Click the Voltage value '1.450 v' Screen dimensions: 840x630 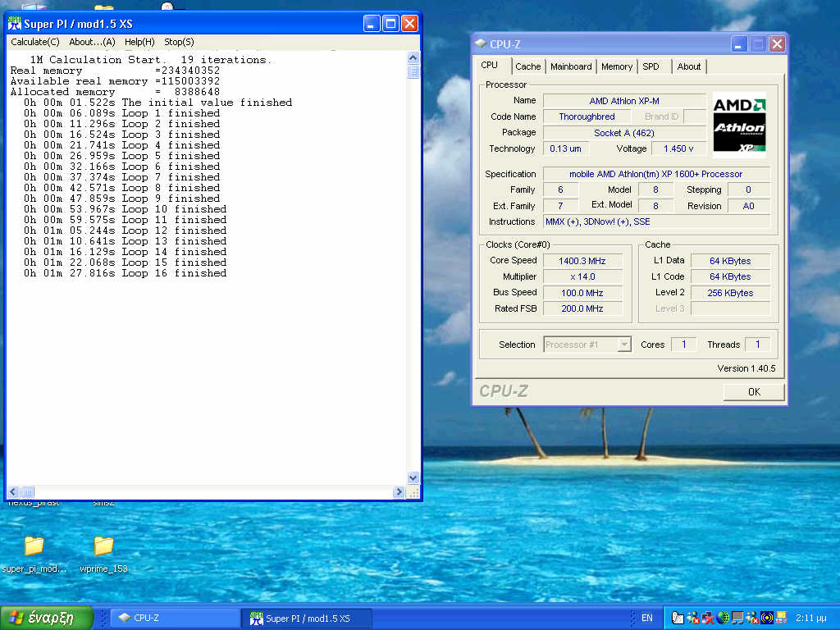678,148
